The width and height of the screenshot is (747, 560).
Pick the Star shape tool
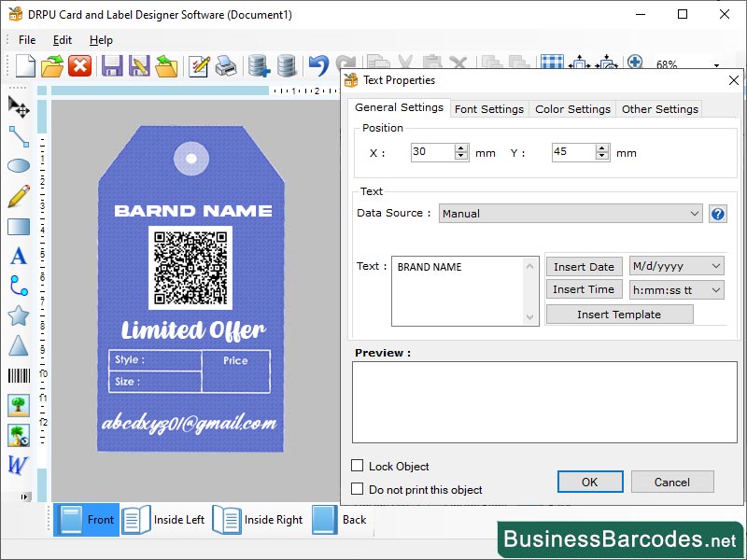click(x=19, y=317)
